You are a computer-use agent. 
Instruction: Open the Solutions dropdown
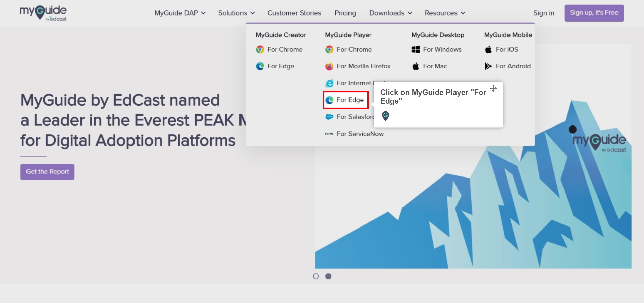[x=236, y=13]
